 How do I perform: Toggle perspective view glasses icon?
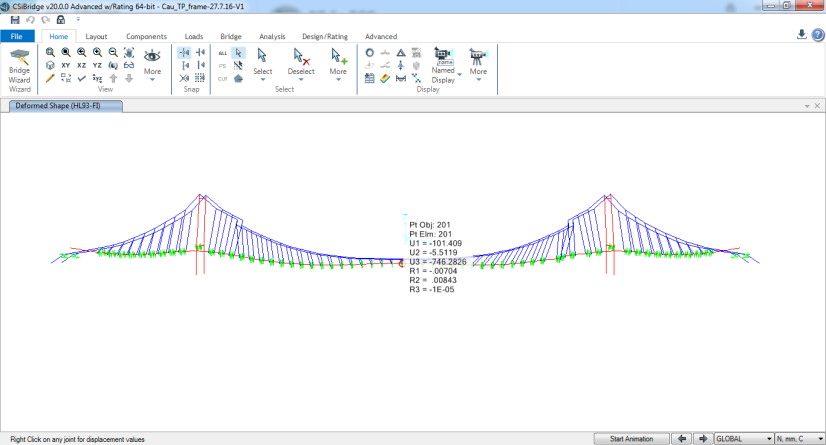[129, 65]
